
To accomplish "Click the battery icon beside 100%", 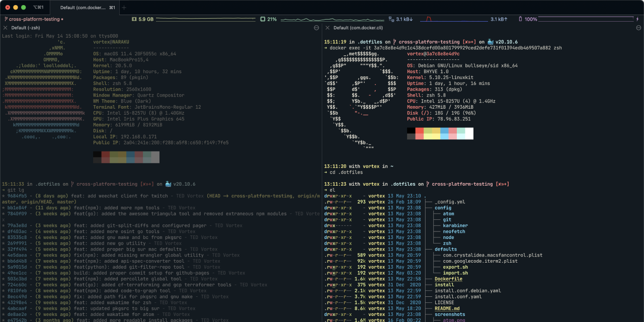I will (x=520, y=19).
